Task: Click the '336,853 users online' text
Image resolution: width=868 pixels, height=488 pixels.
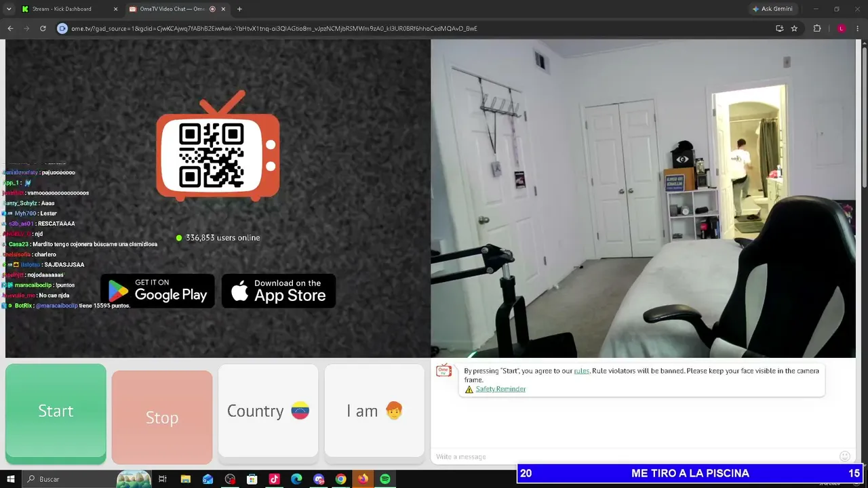Action: 223,238
